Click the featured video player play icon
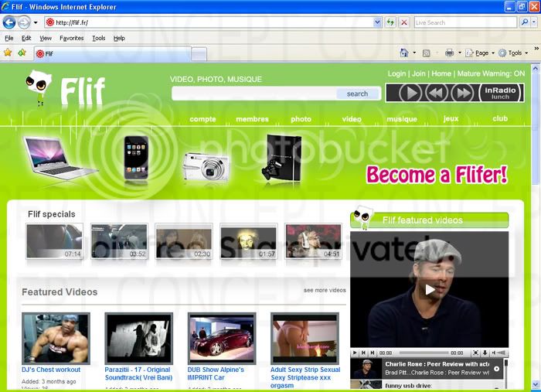Image resolution: width=541 pixels, height=392 pixels. (354, 353)
